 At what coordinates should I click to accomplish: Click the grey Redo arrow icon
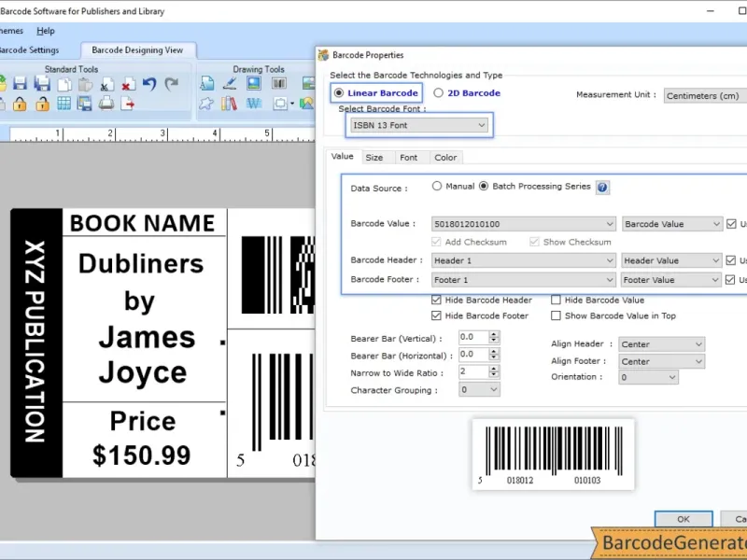coord(172,84)
